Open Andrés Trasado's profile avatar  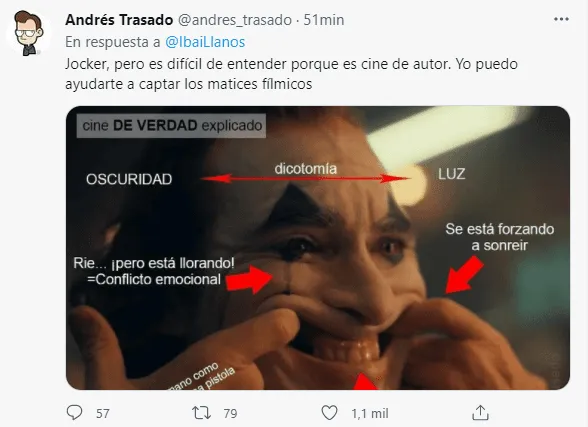(x=29, y=33)
